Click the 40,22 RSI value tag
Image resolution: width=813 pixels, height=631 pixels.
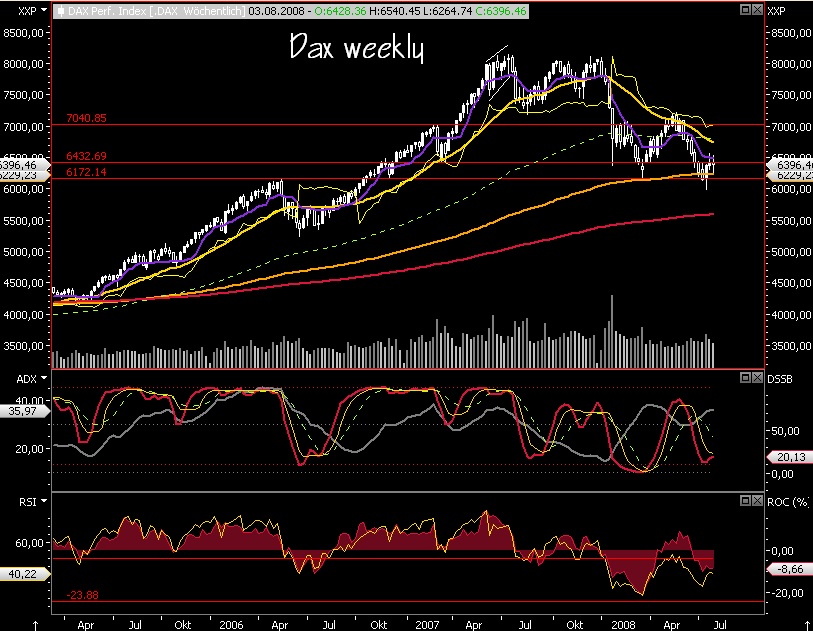coord(23,574)
